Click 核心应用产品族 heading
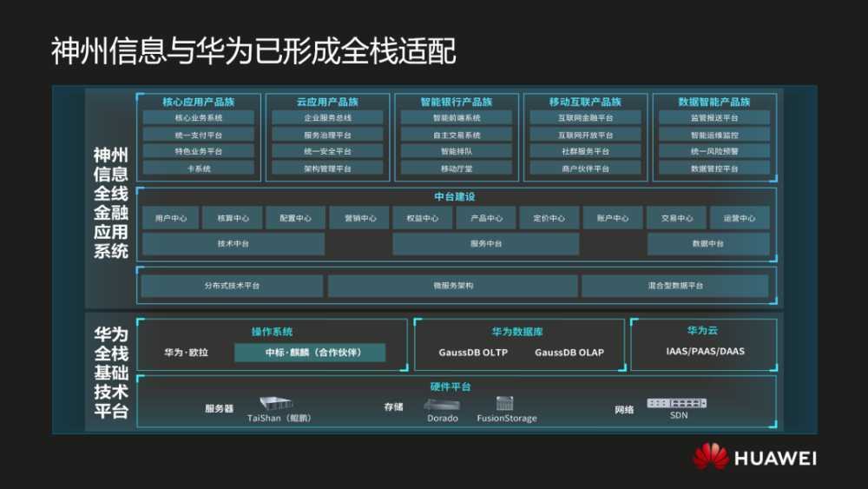 pyautogui.click(x=199, y=102)
